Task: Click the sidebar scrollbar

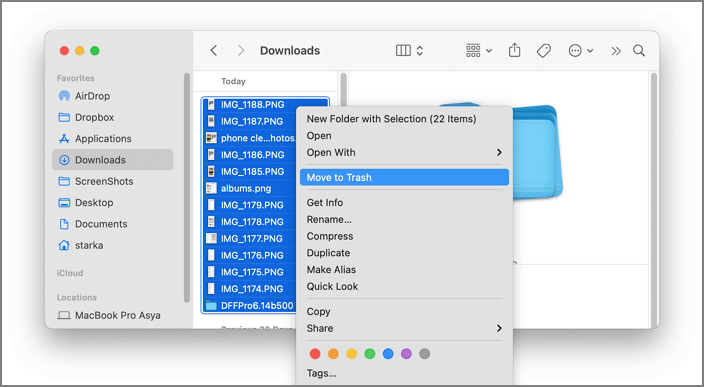Action: [x=187, y=188]
